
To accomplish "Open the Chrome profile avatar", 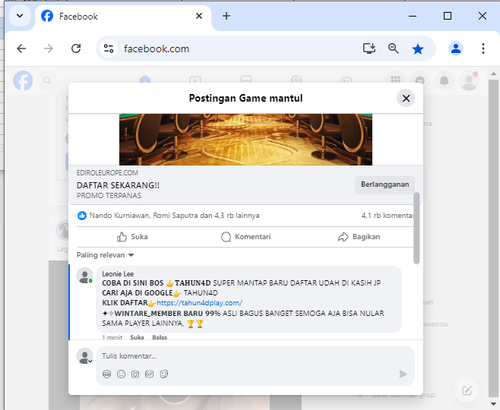I will tap(456, 49).
